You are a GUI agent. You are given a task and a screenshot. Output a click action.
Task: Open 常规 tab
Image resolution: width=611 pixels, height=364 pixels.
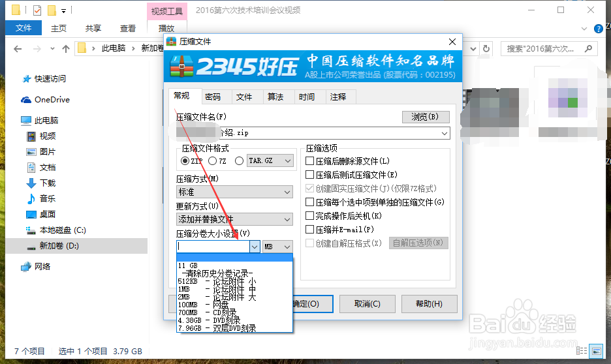tap(181, 96)
